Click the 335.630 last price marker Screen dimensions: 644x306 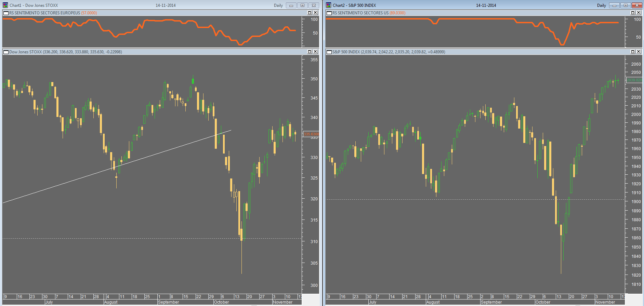coord(311,134)
